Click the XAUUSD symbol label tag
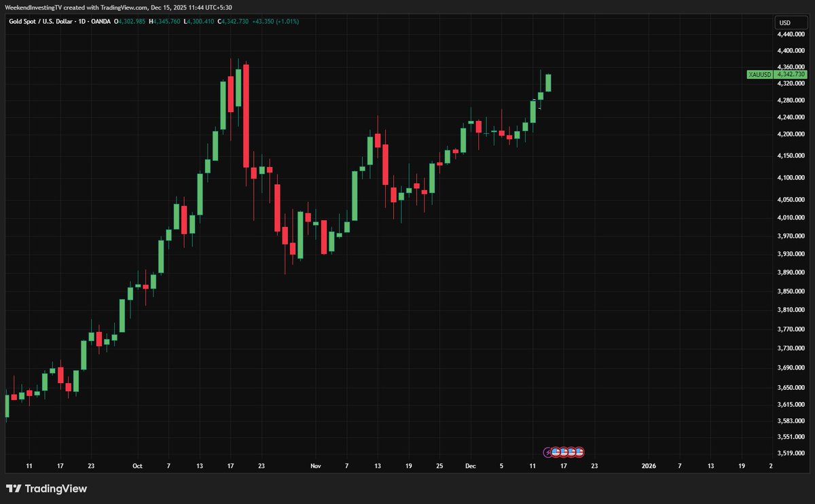The image size is (815, 504). tap(759, 74)
